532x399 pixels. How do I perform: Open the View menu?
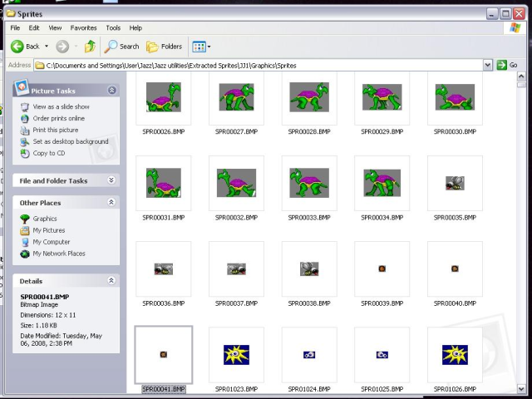point(55,27)
